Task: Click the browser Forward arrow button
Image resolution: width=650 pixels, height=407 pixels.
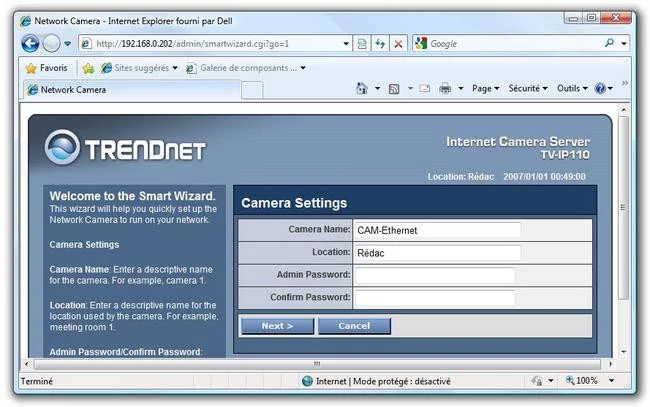Action: (51, 44)
